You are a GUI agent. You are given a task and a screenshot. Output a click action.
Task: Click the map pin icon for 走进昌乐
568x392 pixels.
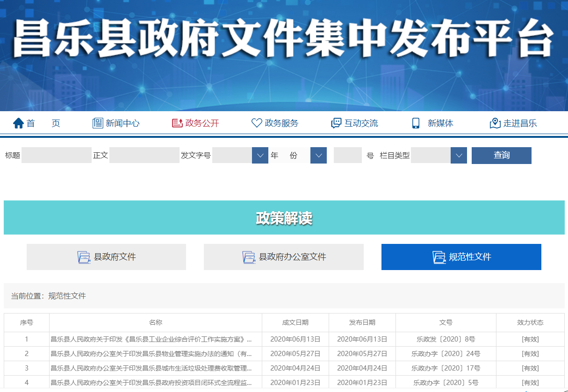495,123
